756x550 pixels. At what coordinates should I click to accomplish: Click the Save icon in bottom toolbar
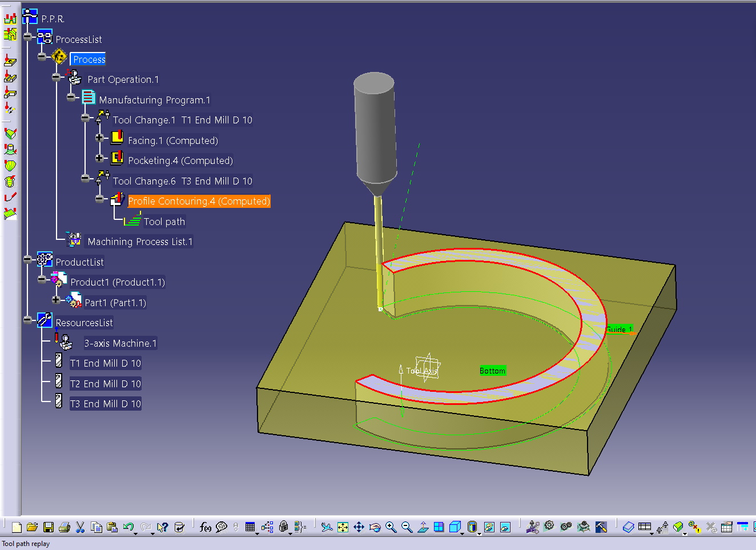tap(49, 527)
